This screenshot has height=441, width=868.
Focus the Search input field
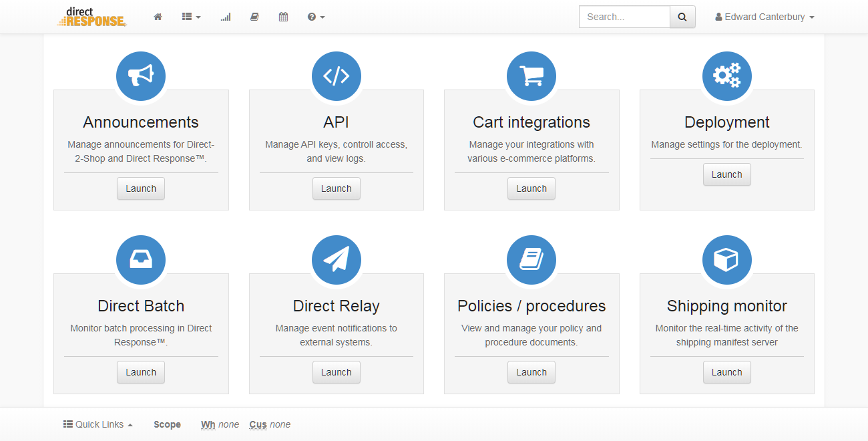(x=624, y=17)
